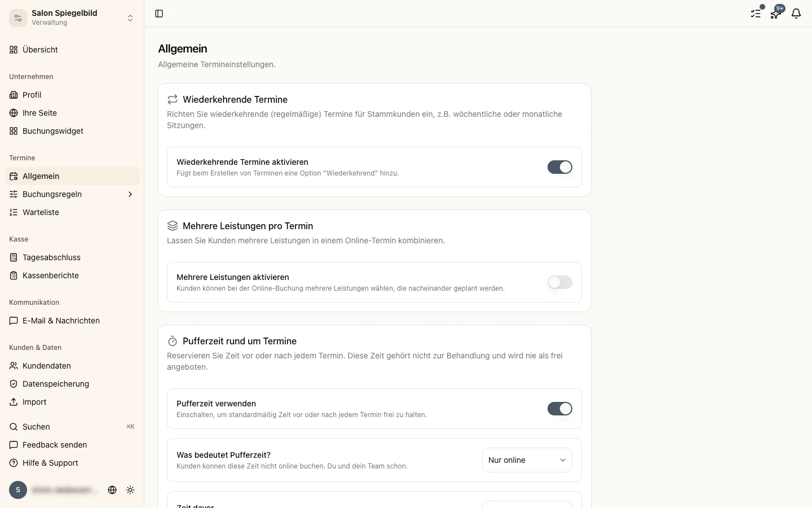
Task: Open the notifications bell
Action: click(x=796, y=14)
